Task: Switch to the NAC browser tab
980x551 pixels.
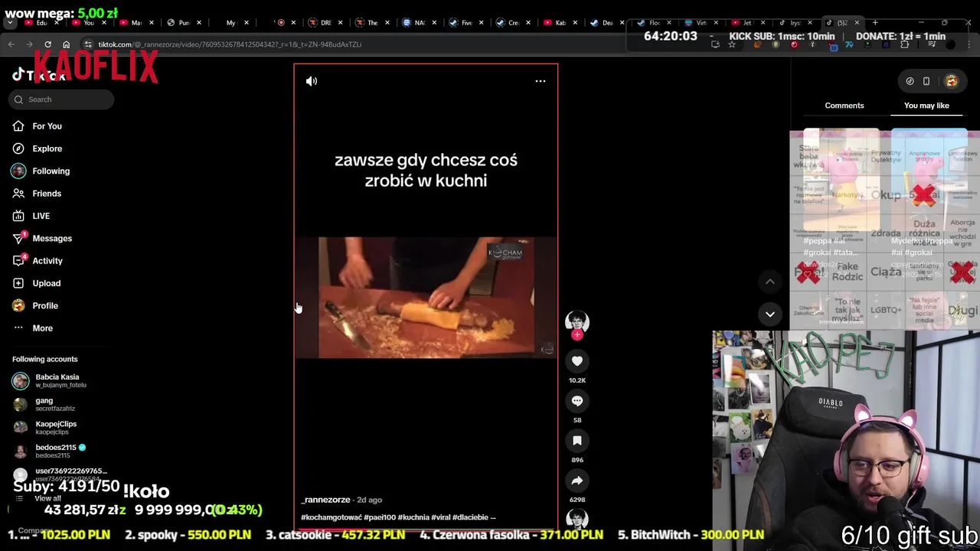Action: pyautogui.click(x=419, y=23)
